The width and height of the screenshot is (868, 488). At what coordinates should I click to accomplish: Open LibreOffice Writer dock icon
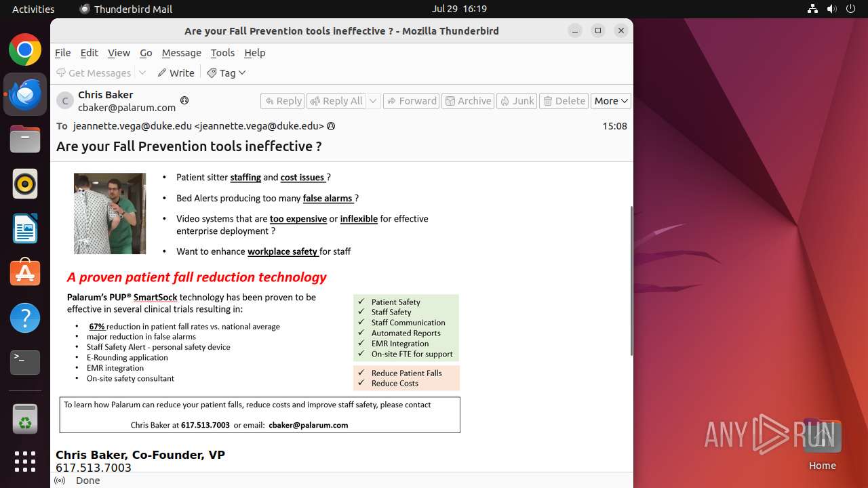[25, 228]
